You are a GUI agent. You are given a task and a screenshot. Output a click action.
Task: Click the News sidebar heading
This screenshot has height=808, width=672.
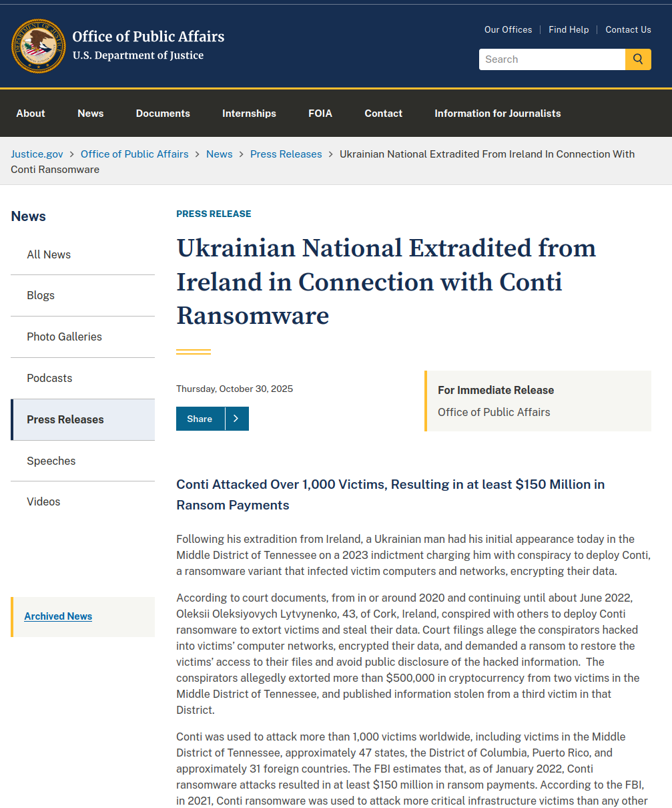click(29, 216)
